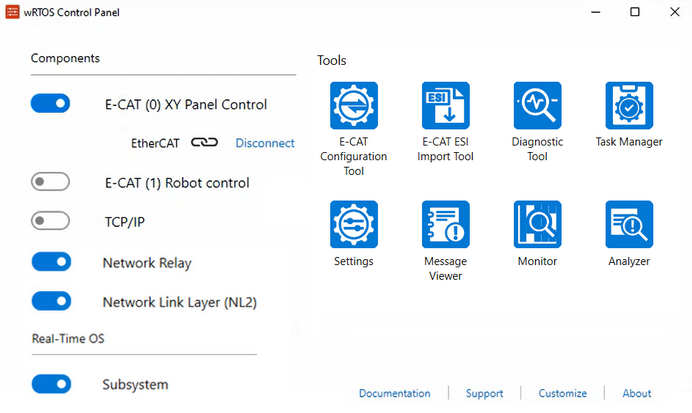Open the Documentation link
The height and width of the screenshot is (413, 692).
click(x=394, y=393)
